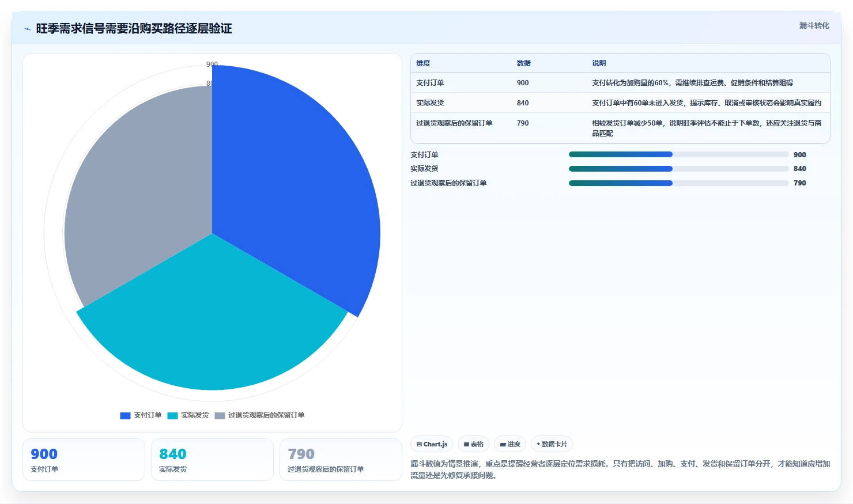Click the header icon before the title
Image resolution: width=853 pixels, height=504 pixels.
point(27,29)
